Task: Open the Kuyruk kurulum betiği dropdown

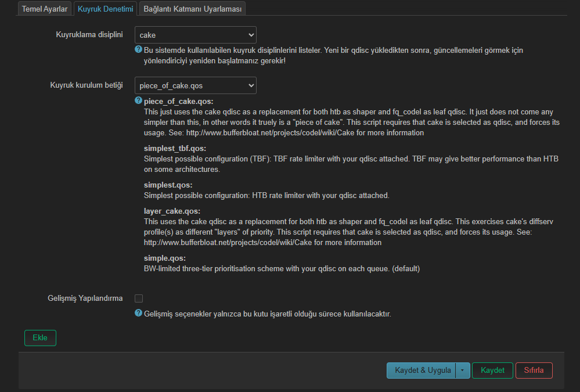Action: coord(195,85)
